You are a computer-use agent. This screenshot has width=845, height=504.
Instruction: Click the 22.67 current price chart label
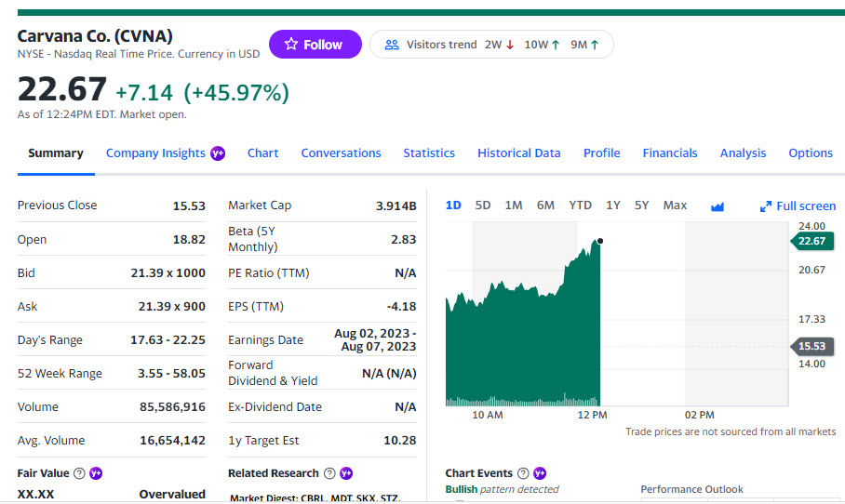(812, 241)
